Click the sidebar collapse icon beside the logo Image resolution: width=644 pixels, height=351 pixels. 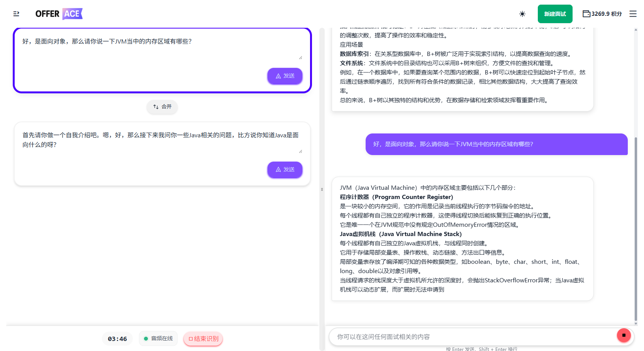16,13
